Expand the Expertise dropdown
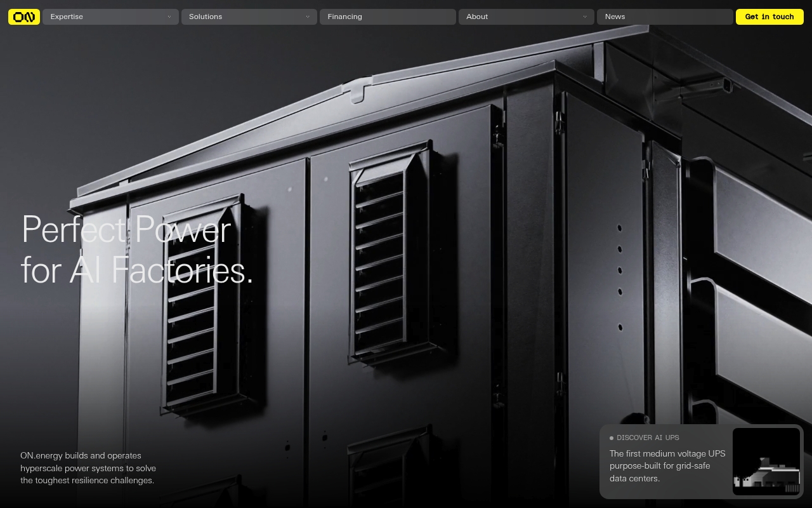The width and height of the screenshot is (812, 508). tap(110, 17)
